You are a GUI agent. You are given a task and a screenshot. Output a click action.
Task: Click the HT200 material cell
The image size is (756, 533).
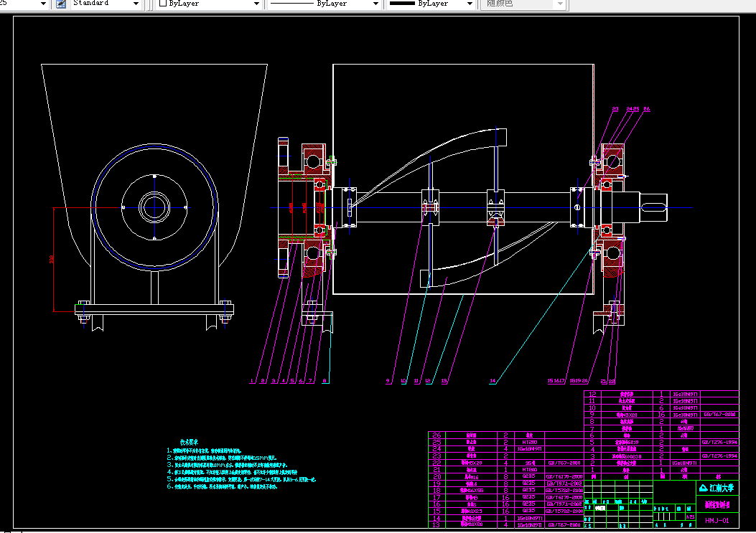tap(530, 443)
